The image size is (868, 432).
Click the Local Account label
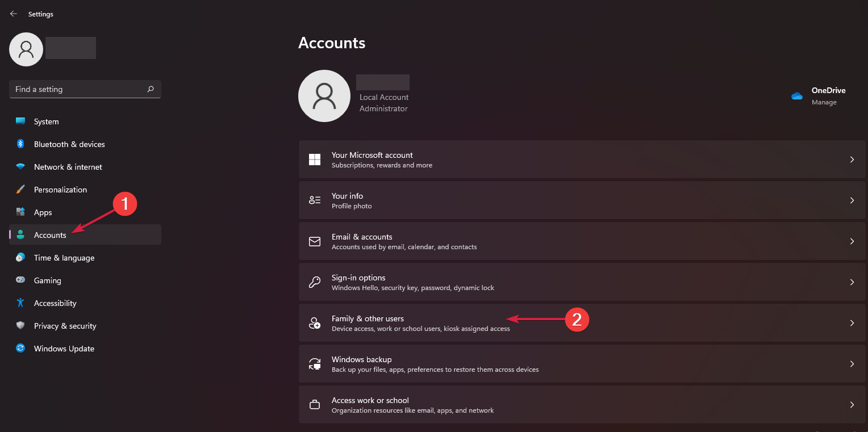(x=384, y=97)
